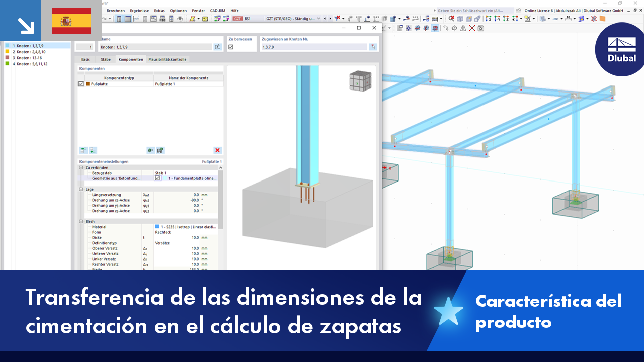Add a new component with the green insert icon

point(83,150)
